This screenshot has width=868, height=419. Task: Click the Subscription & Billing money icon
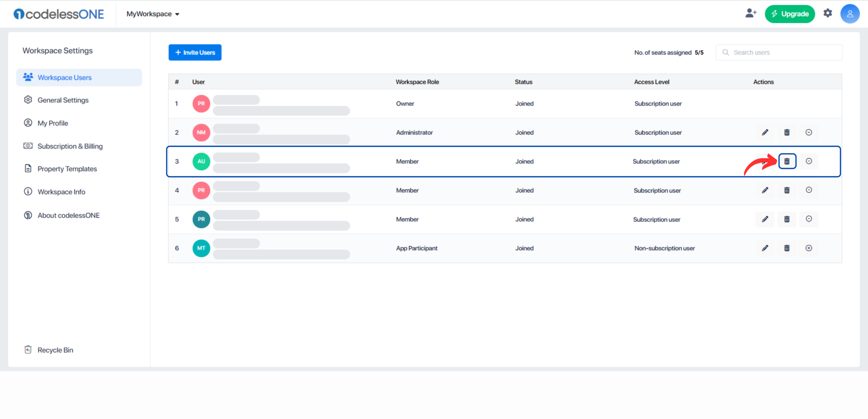point(28,146)
